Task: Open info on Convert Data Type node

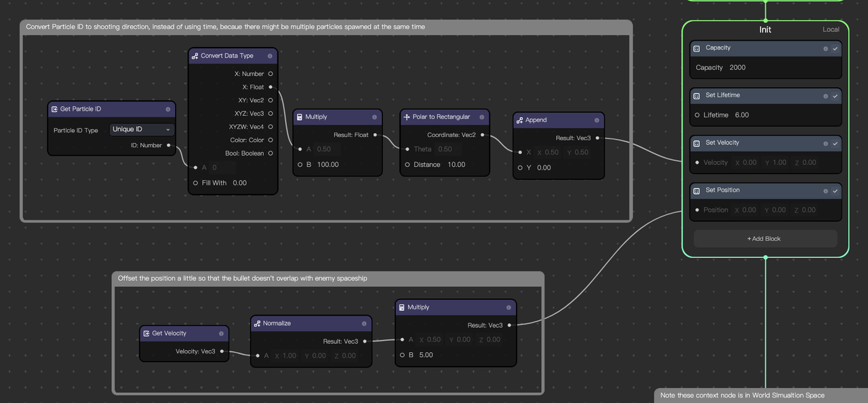Action: (270, 56)
